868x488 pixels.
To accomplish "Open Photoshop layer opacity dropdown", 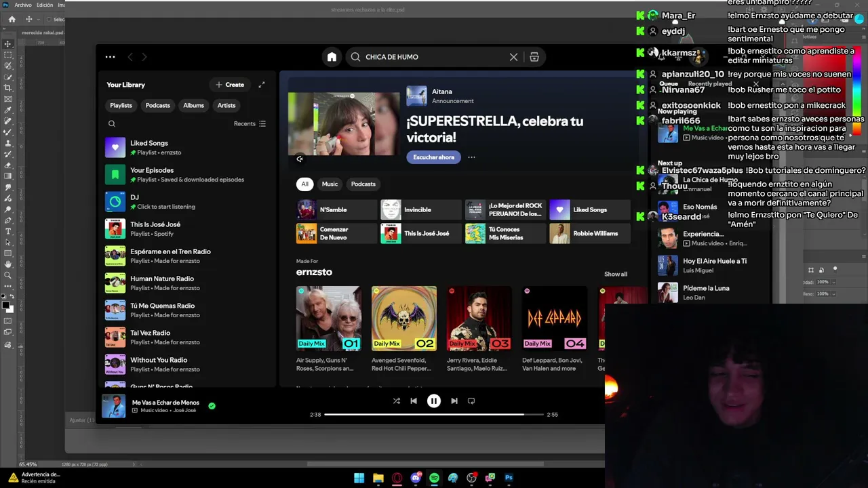I will point(835,282).
